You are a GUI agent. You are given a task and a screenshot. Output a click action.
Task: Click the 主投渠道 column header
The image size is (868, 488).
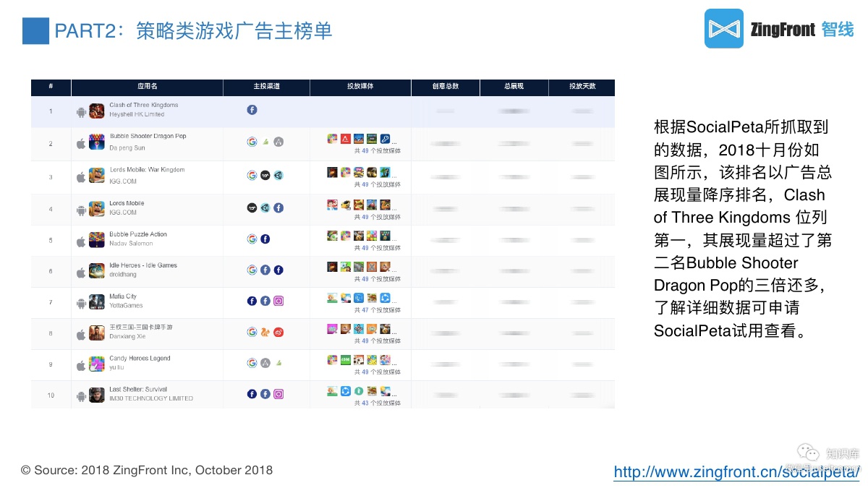point(266,87)
